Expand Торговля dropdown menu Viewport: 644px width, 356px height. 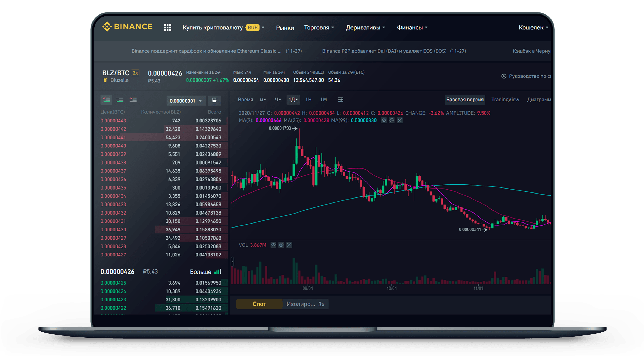[319, 27]
